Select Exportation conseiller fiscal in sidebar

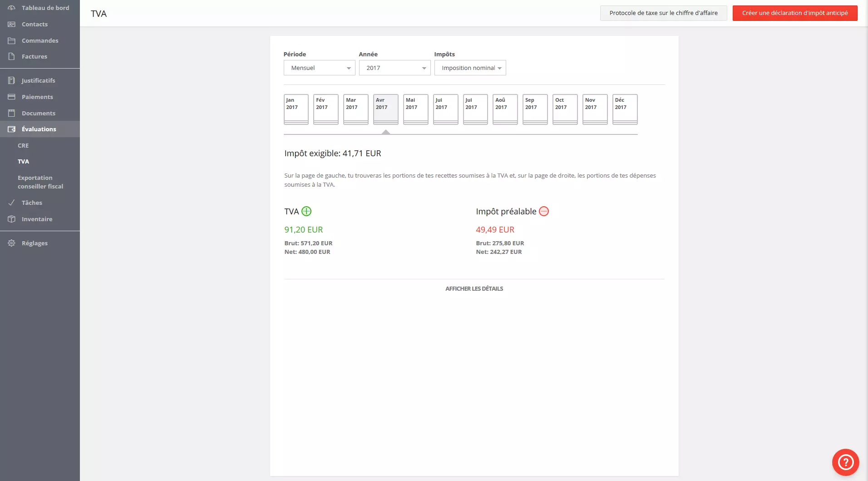(x=40, y=182)
